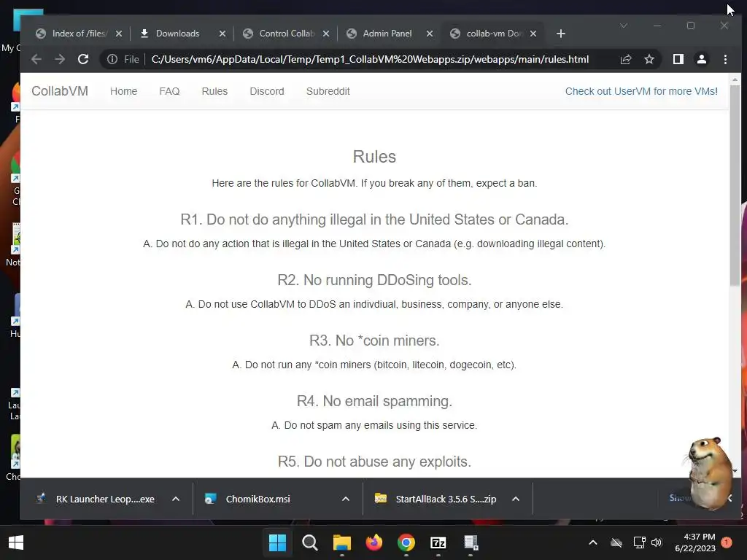Launch Firefox from taskbar

pos(374,542)
